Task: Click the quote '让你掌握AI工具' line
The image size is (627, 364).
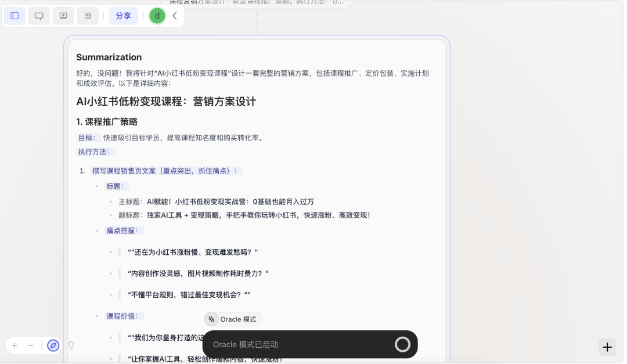Action: coord(205,359)
